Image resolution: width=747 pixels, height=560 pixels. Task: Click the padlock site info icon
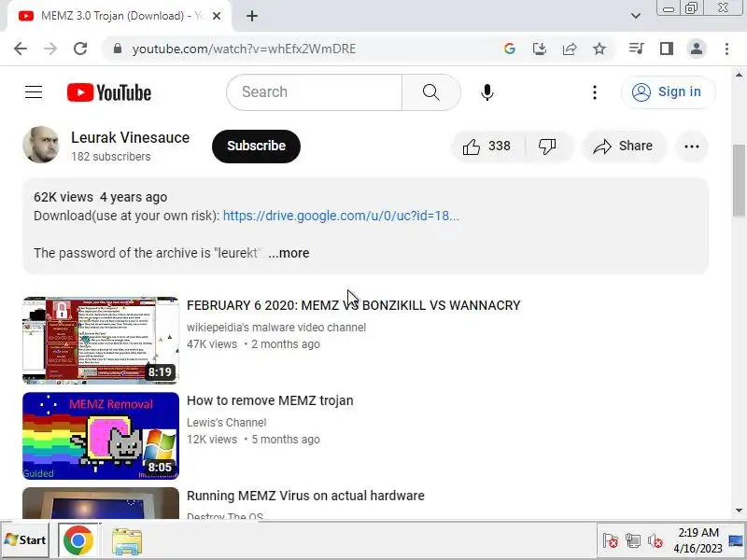(118, 49)
